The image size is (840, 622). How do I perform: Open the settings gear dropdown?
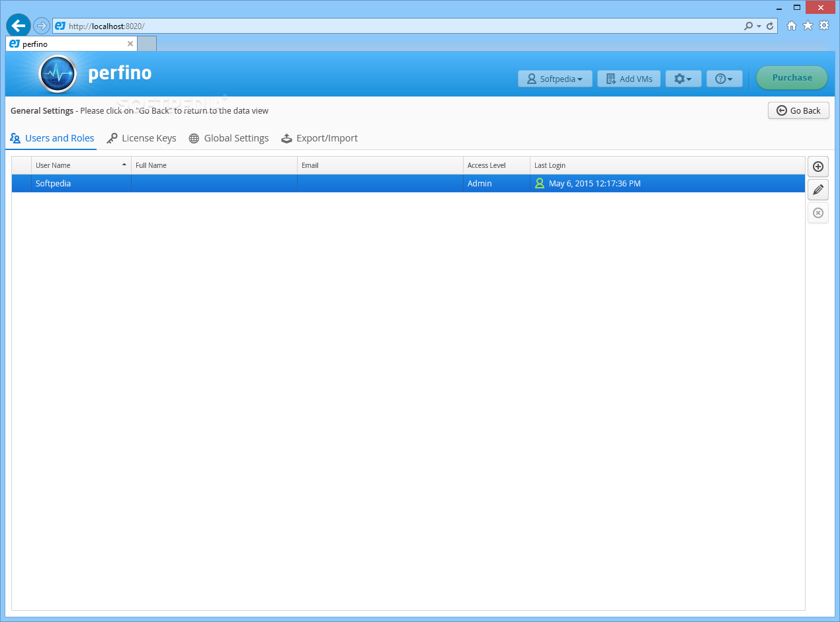(x=683, y=79)
